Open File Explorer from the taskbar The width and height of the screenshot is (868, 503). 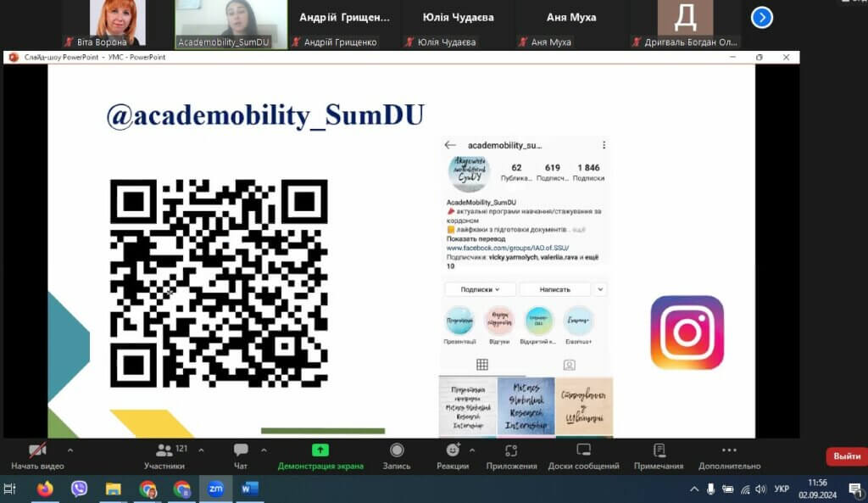(x=114, y=489)
